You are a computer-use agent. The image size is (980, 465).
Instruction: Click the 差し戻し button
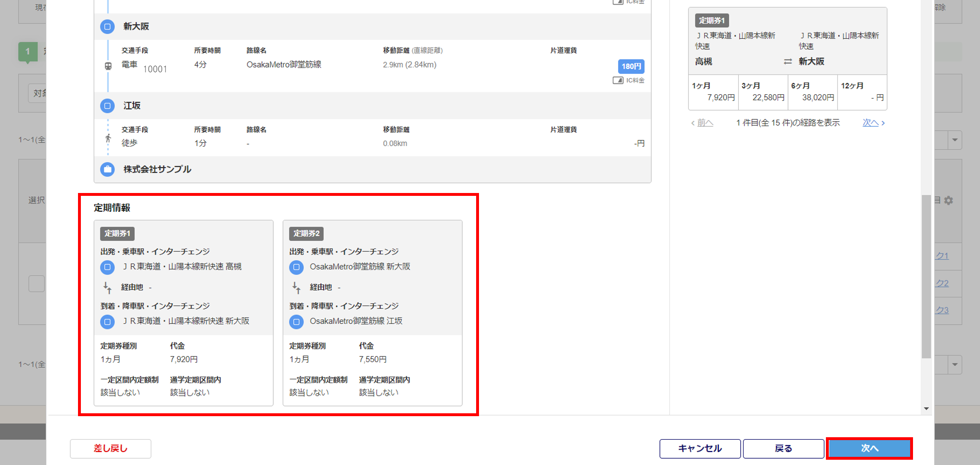(x=111, y=449)
